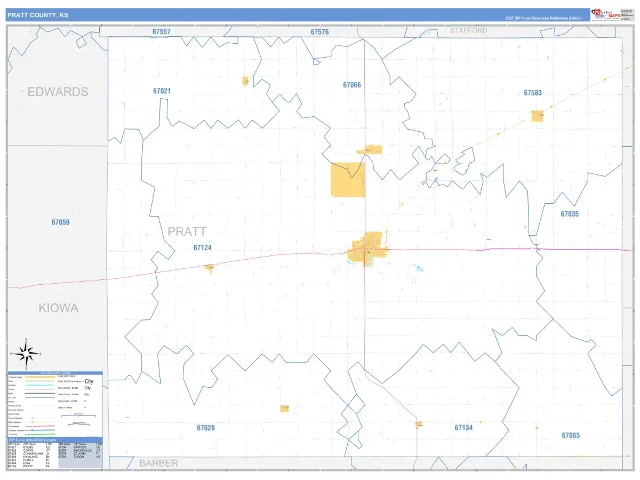Select the 67583 ZIP code label
This screenshot has width=640, height=480.
[533, 93]
